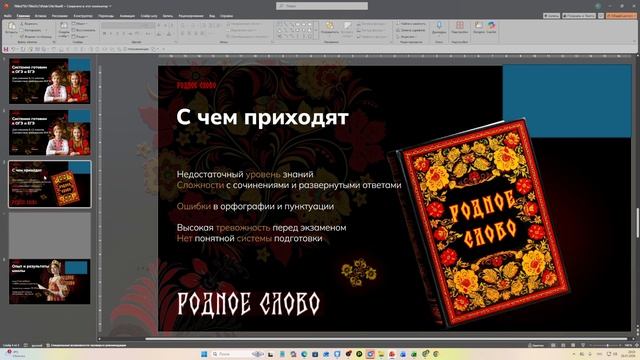640x360 pixels.
Task: Switch to the Рисование tab
Action: 60,16
